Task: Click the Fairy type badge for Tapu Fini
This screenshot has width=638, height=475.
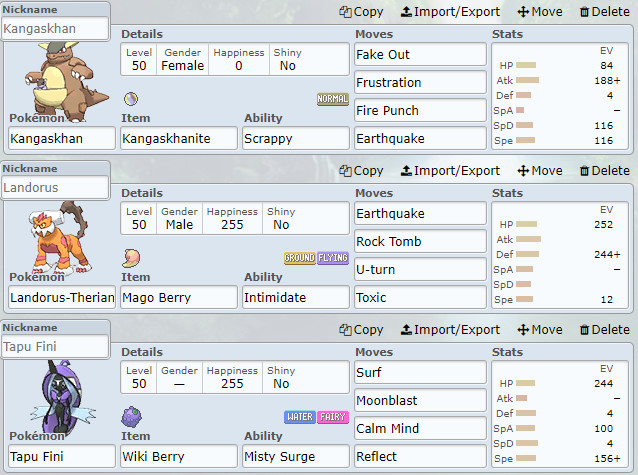Action: [x=333, y=417]
